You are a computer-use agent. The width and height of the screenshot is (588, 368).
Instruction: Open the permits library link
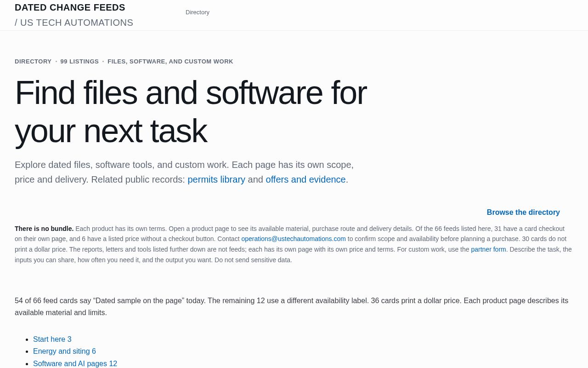[x=216, y=179]
